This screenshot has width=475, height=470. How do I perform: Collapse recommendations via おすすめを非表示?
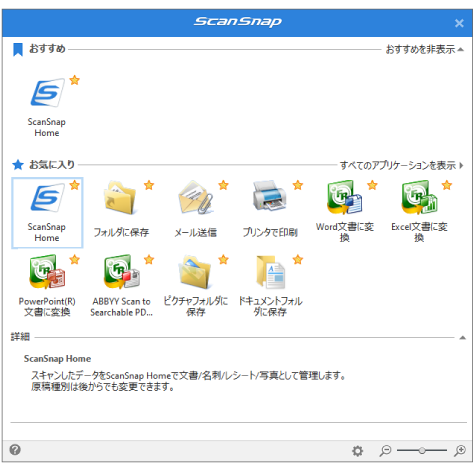click(425, 49)
